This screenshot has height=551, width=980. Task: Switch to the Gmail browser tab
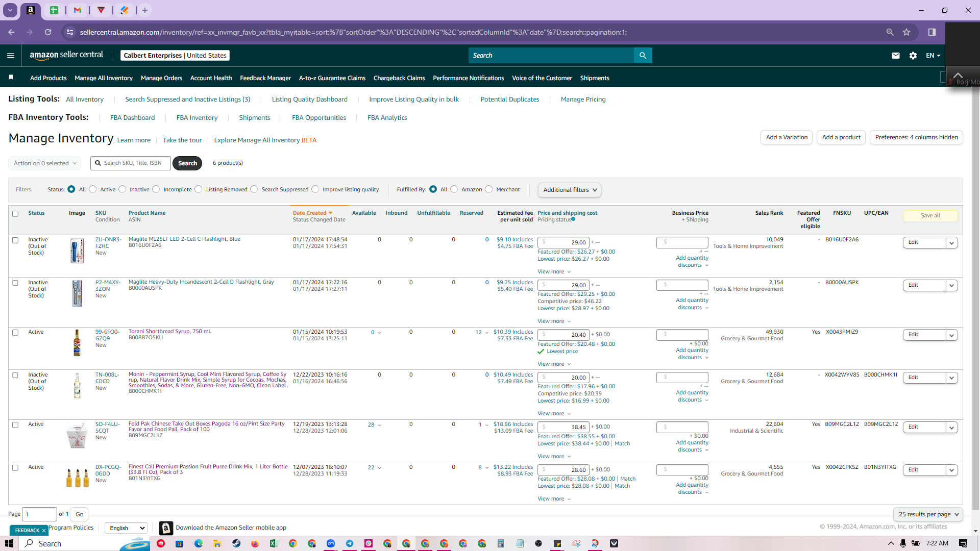(78, 10)
